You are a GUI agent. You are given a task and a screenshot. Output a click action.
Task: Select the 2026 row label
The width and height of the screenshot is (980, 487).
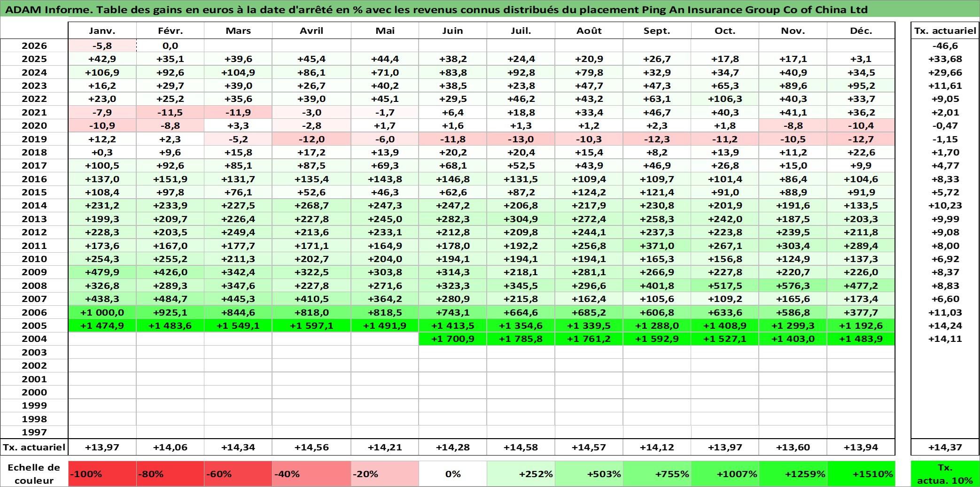[34, 46]
